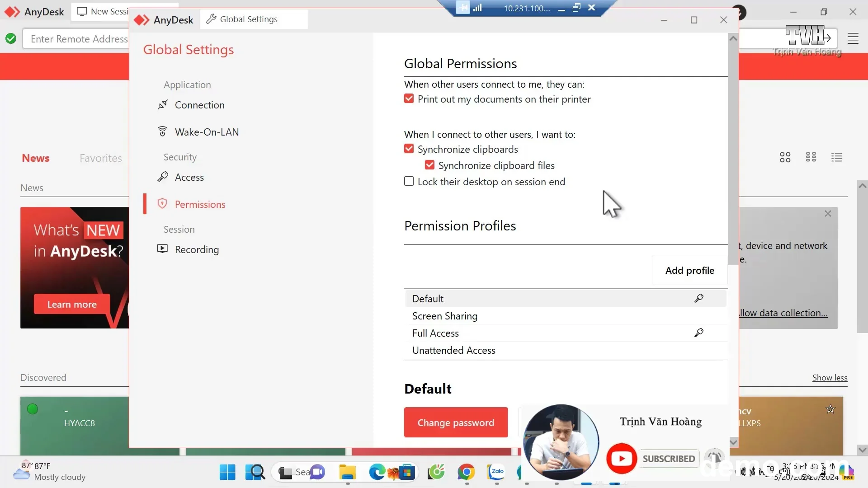Favorite the discovered device with the star
Screen dimensions: 868x488
coord(830,409)
